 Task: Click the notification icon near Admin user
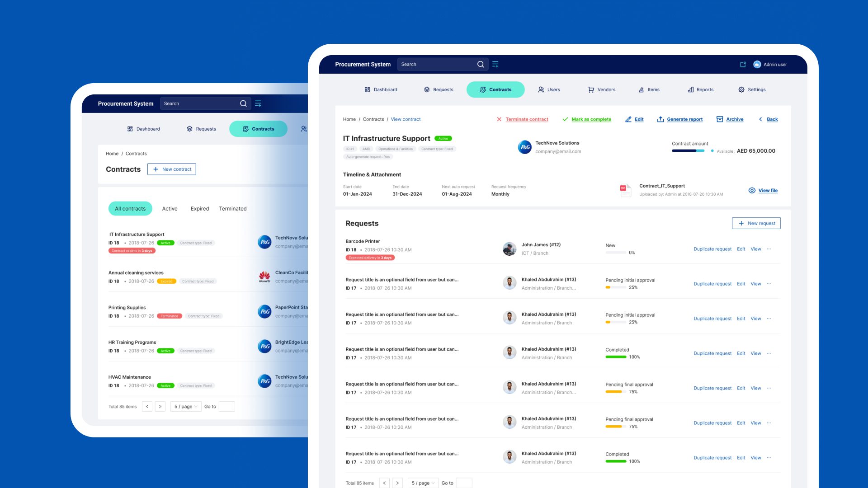[743, 65]
